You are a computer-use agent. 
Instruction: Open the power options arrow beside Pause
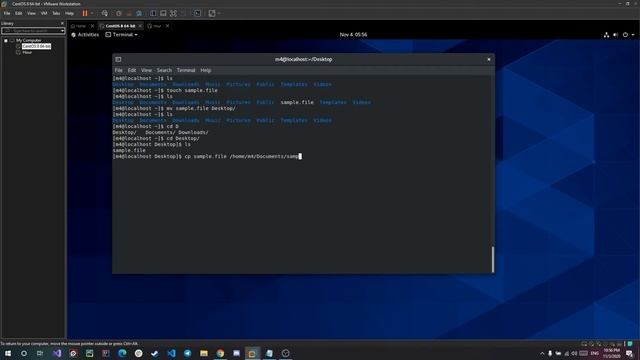[x=92, y=13]
